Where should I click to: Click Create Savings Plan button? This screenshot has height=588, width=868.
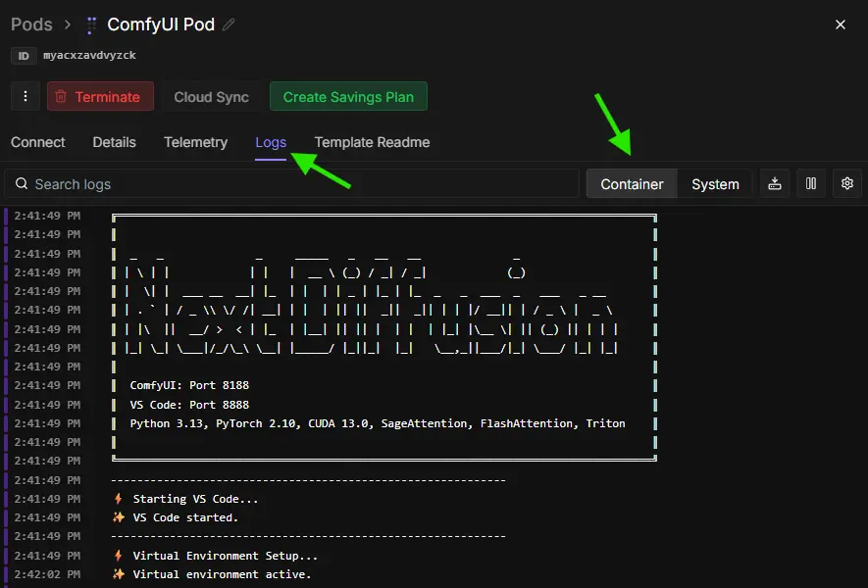(348, 97)
